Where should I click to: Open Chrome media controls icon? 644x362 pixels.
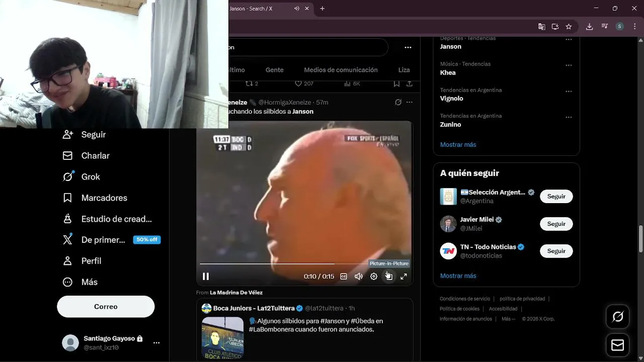(x=605, y=27)
